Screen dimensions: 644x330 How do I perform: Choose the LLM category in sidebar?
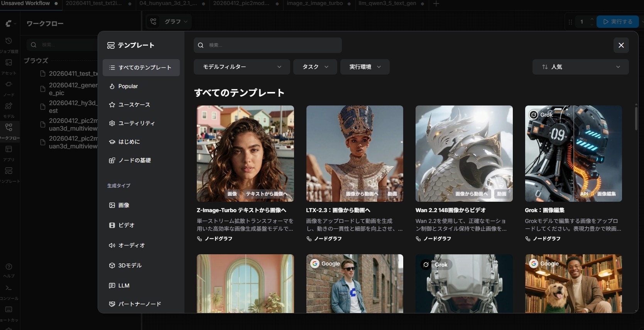pyautogui.click(x=123, y=286)
